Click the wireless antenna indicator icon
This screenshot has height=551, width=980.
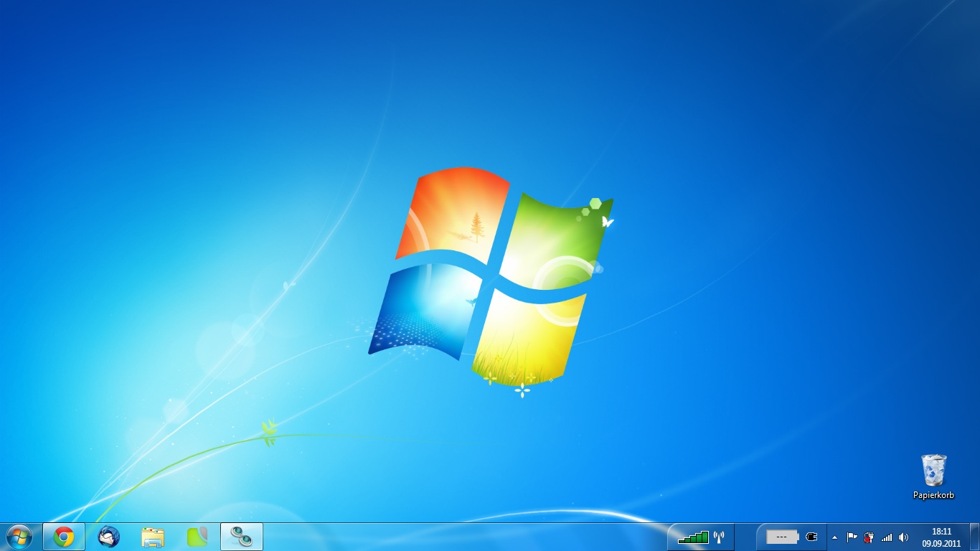719,537
